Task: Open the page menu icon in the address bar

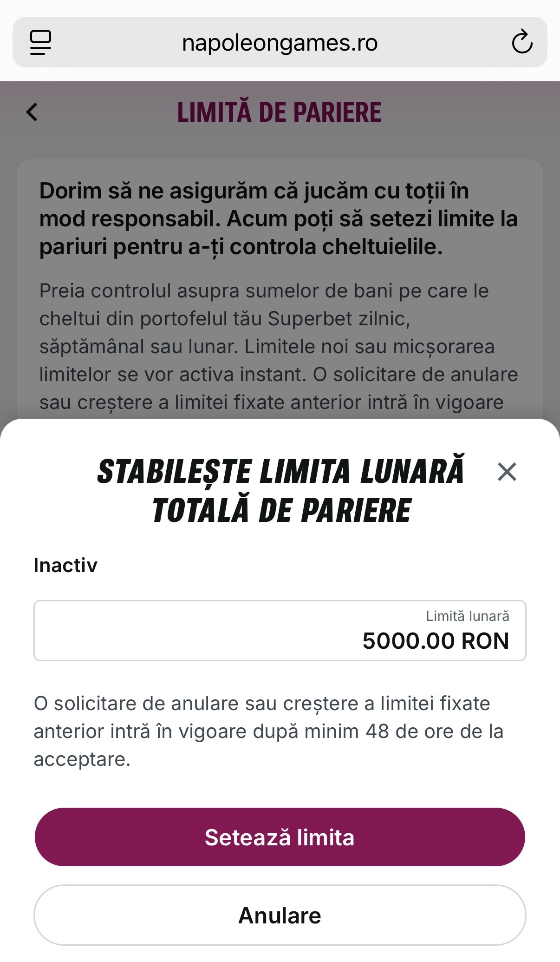Action: (x=40, y=42)
